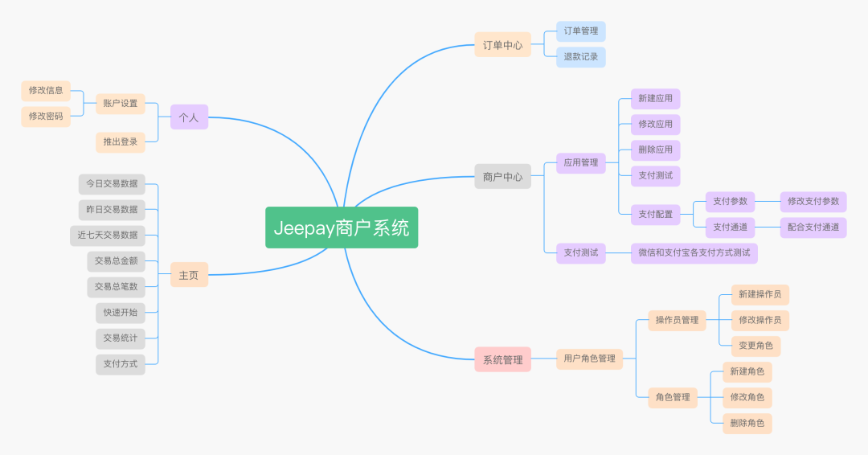Select the 支付方式 node
Screen dimensions: 868x455
tap(120, 364)
